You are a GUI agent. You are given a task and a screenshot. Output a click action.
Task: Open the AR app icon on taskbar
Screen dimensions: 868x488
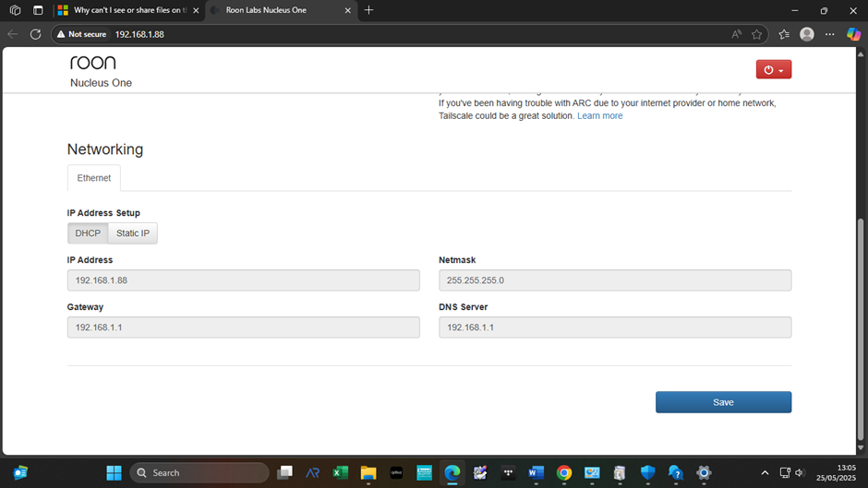(313, 473)
